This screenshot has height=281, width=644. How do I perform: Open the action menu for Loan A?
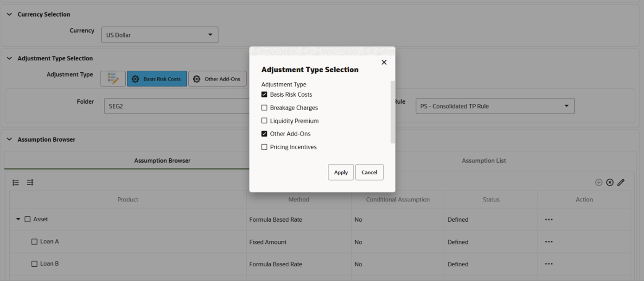pyautogui.click(x=549, y=241)
